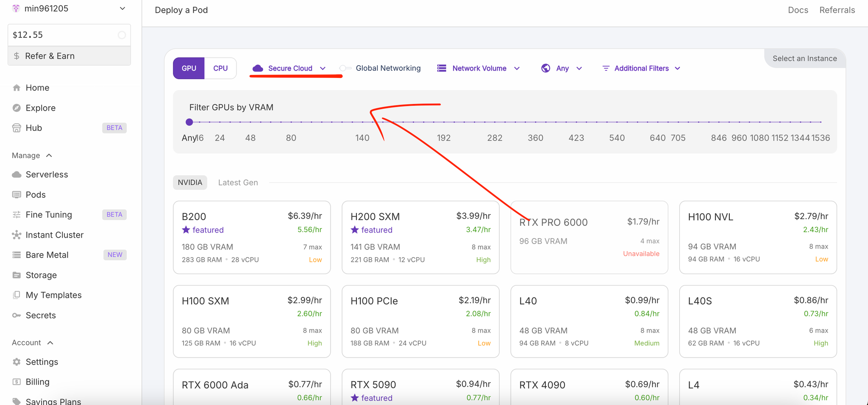868x405 pixels.
Task: Click the Fine Tuning sliders icon
Action: tap(17, 215)
